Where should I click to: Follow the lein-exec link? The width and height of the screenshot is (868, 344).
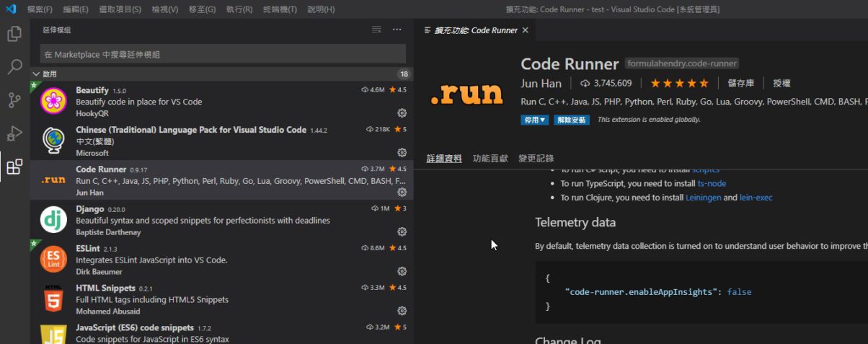coord(756,198)
